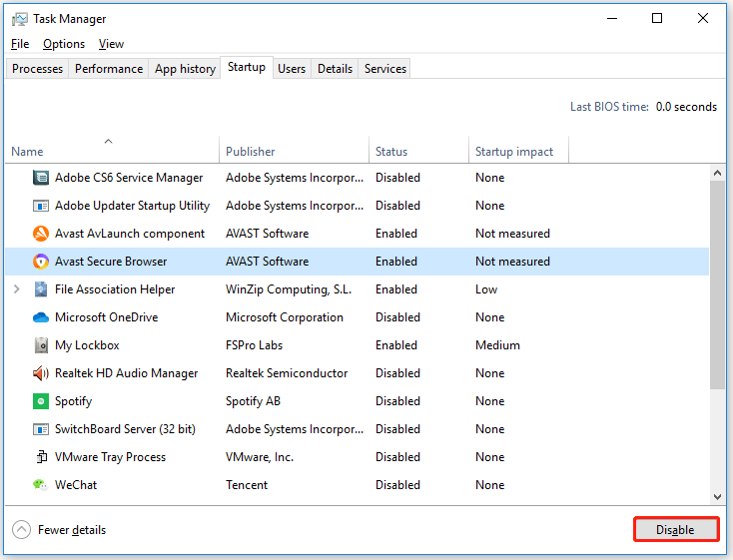Open the View menu
This screenshot has width=733, height=560.
(x=111, y=44)
